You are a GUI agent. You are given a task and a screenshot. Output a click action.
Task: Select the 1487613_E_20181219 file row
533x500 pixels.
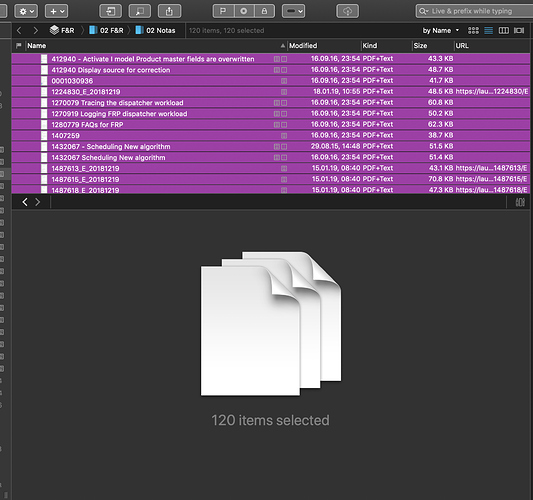[271, 168]
